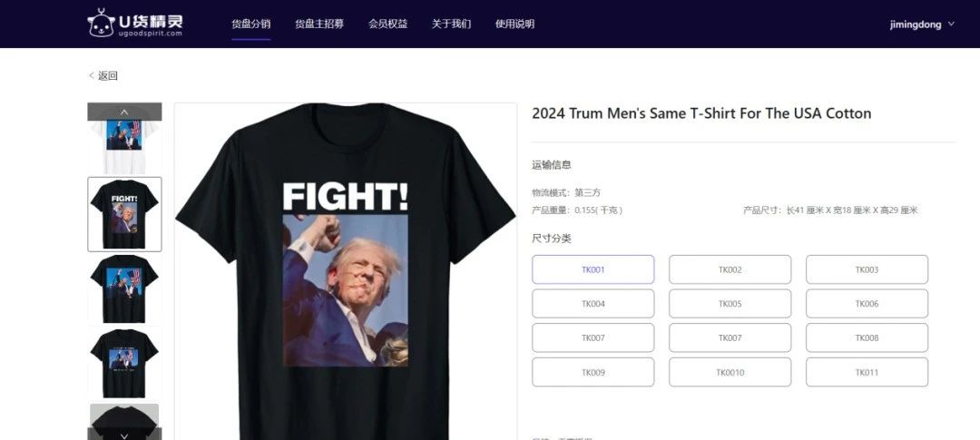Click the main FIGHT! product image

pos(346,271)
